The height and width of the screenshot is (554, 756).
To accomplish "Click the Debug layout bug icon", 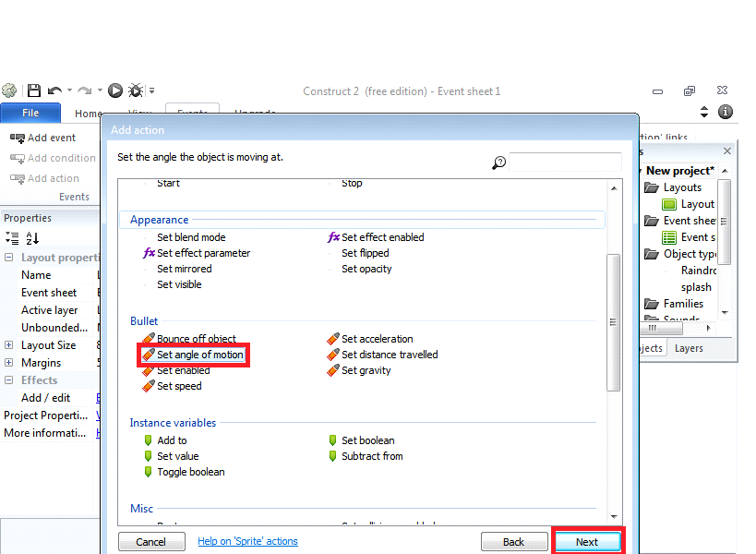I will click(136, 90).
